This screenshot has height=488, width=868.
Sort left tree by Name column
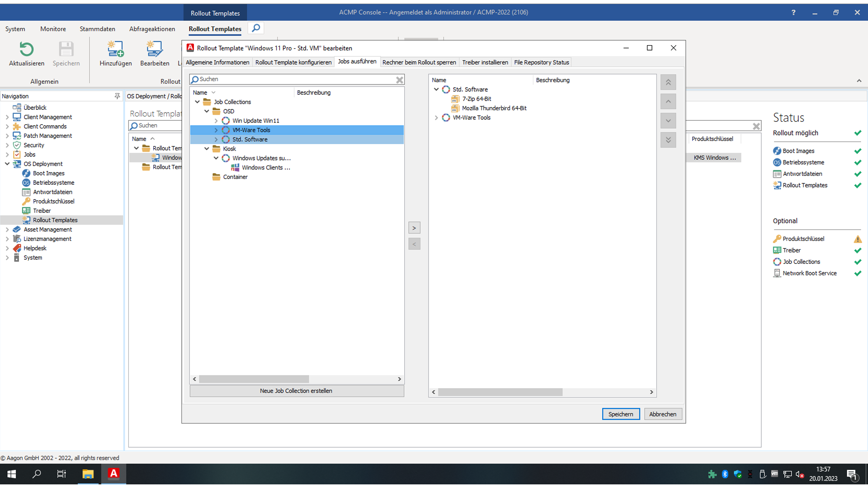200,93
